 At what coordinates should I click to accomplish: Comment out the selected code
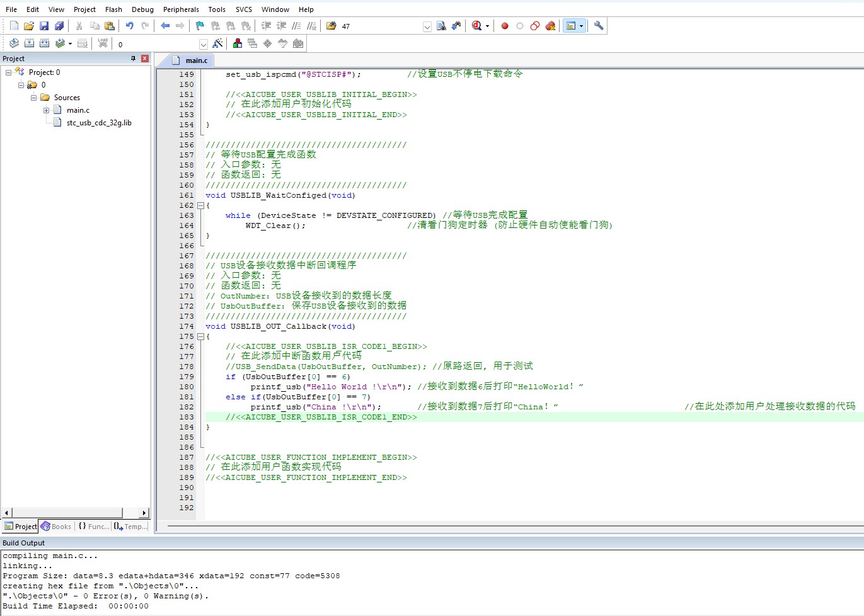click(296, 26)
